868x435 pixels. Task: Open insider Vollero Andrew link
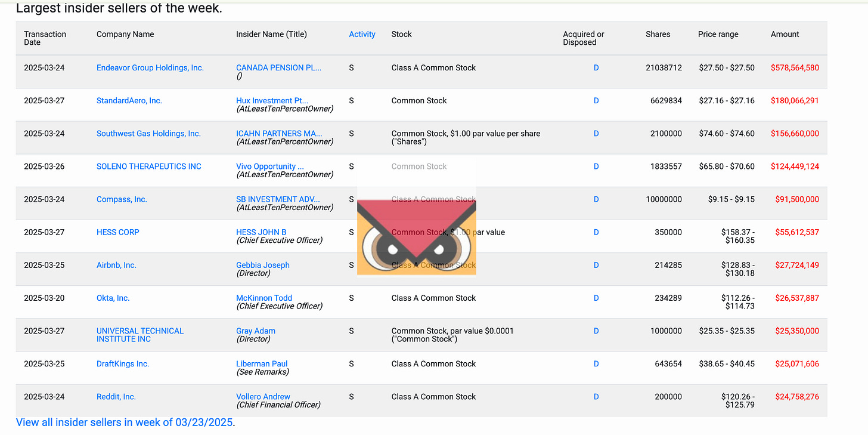(x=263, y=397)
